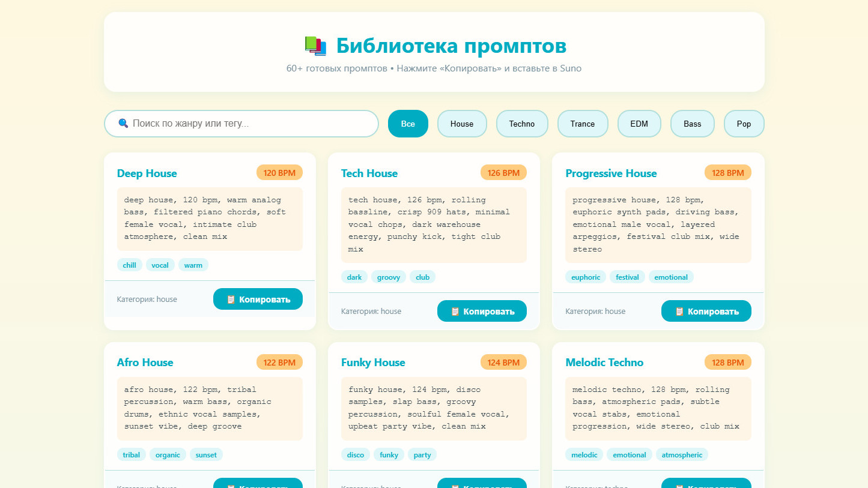Screen dimensions: 868x488
Task: Click the "organic" tag on Afro House
Action: (168, 454)
